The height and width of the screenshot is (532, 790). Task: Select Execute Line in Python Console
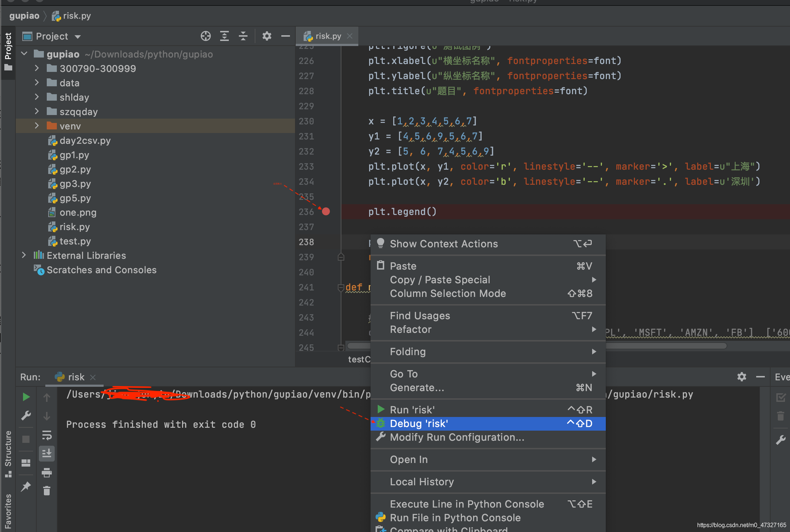click(488, 504)
